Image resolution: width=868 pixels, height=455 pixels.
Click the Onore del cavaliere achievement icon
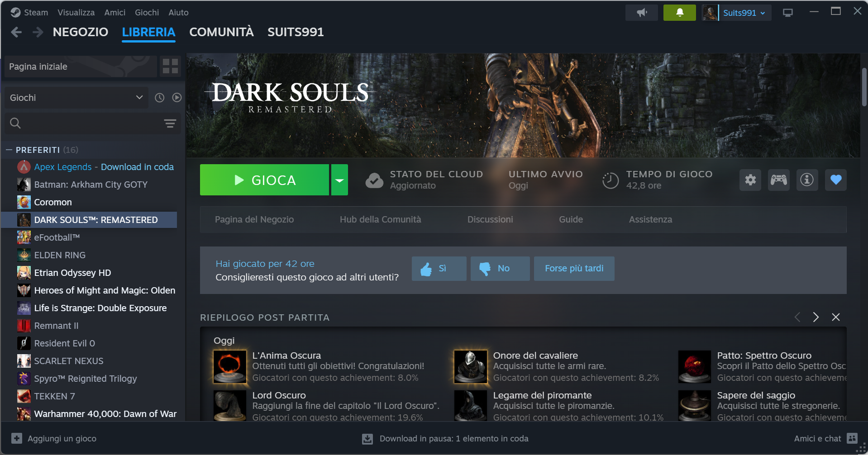click(471, 366)
